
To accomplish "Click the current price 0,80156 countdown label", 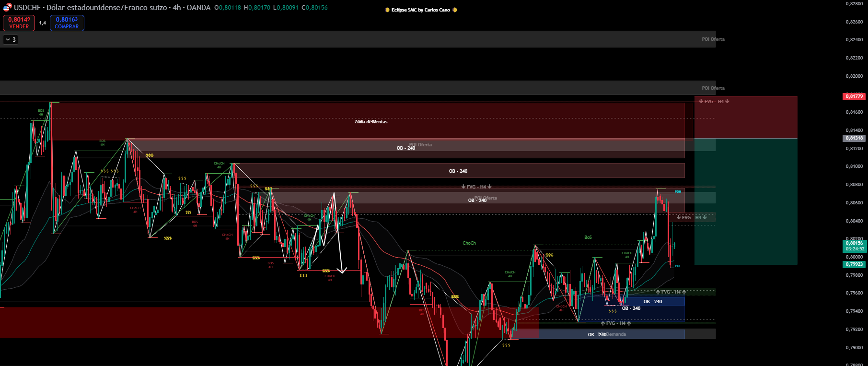I will point(855,246).
